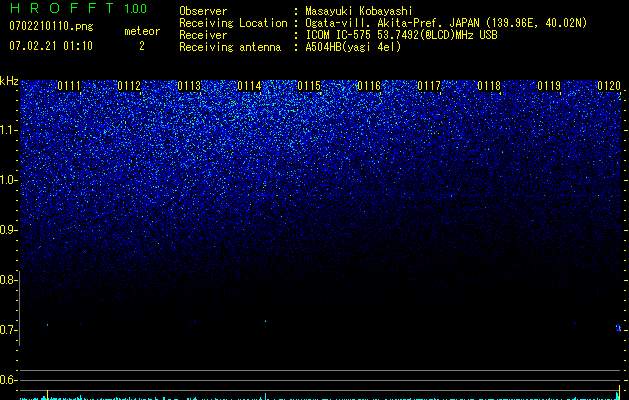Click the 0116 time marker

click(369, 86)
